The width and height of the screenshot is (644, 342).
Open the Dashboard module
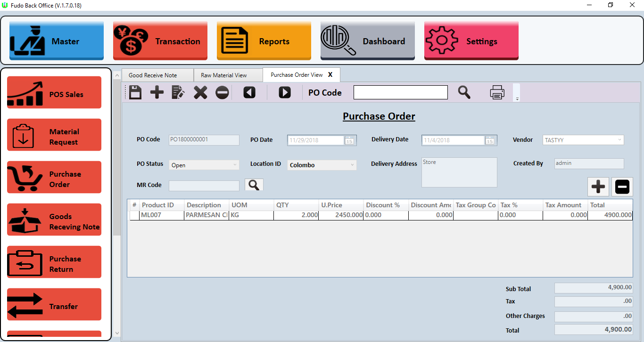(x=368, y=41)
